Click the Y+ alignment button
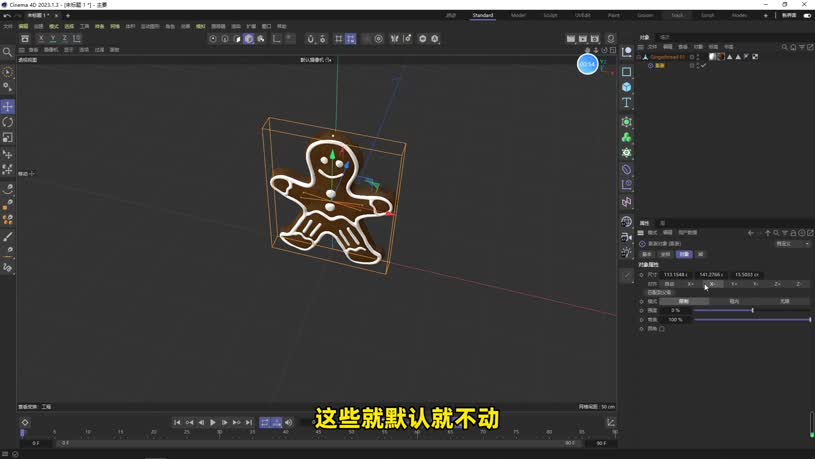The width and height of the screenshot is (815, 459). (x=734, y=284)
